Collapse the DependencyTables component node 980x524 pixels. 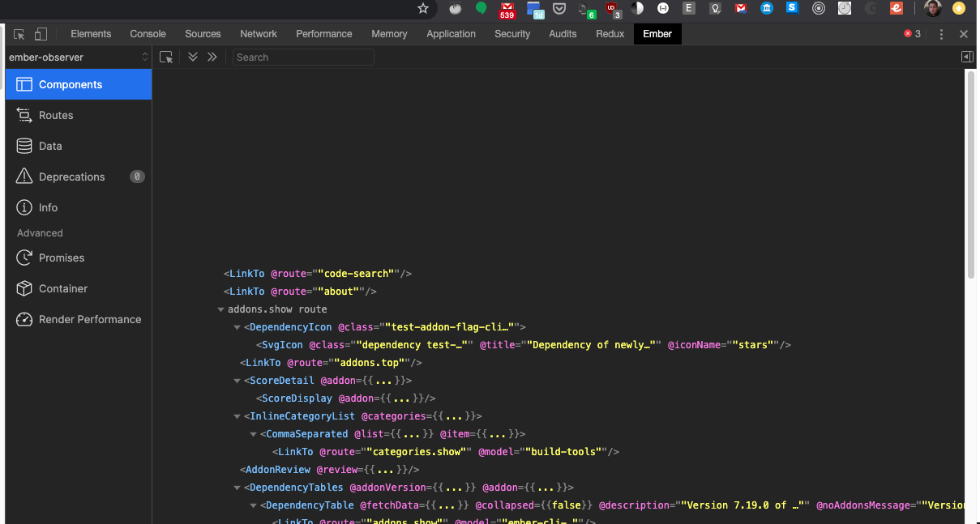point(237,488)
